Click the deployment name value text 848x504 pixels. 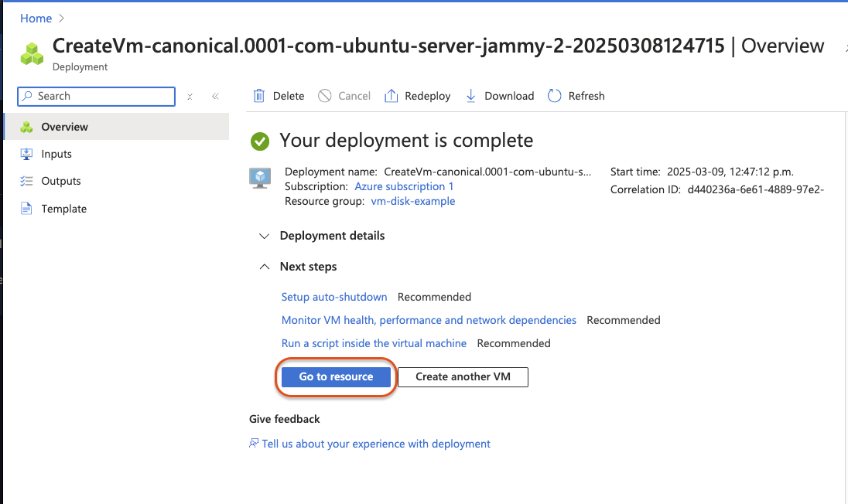click(x=487, y=172)
